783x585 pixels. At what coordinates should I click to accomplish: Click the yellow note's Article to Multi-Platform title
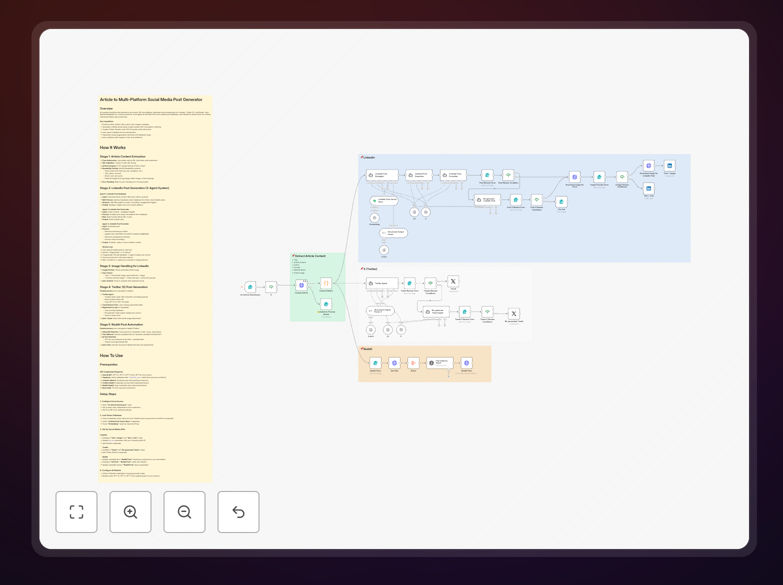151,99
